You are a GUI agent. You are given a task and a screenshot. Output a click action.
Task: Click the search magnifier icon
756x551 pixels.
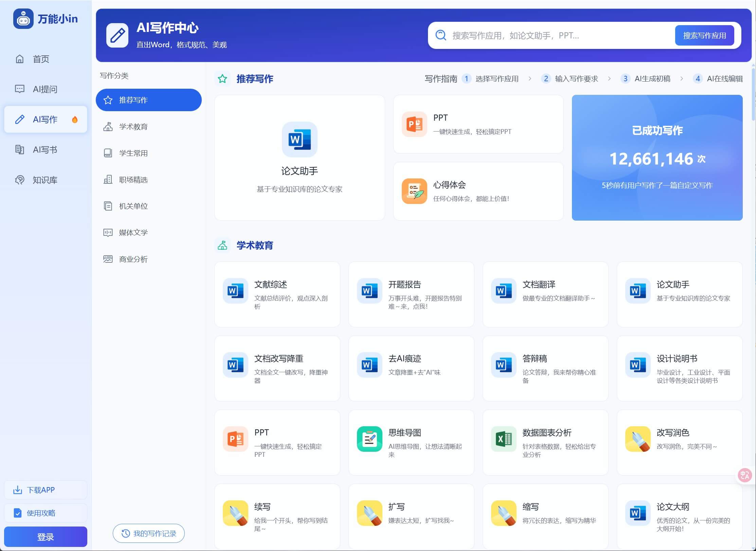click(x=440, y=35)
